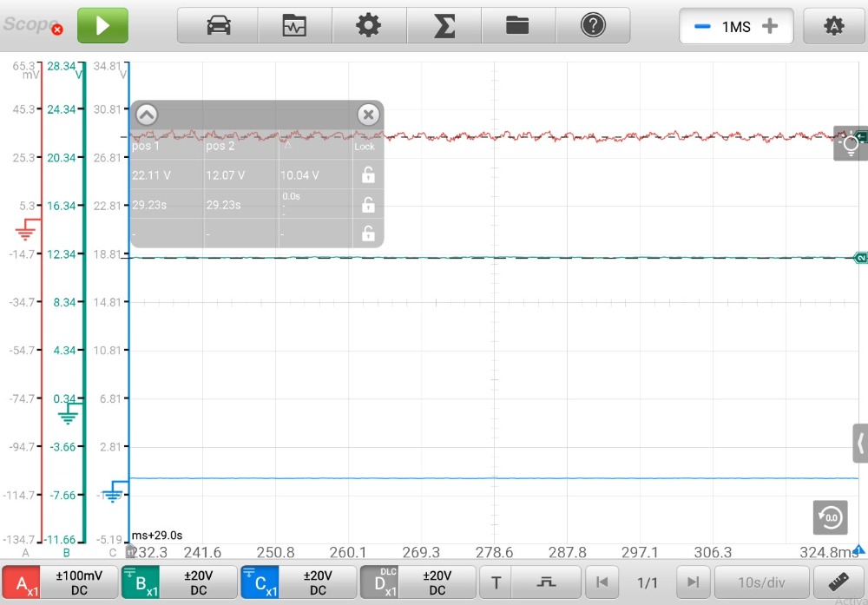The height and width of the screenshot is (605, 868).
Task: Decrease sample depth with minus button
Action: 701,27
